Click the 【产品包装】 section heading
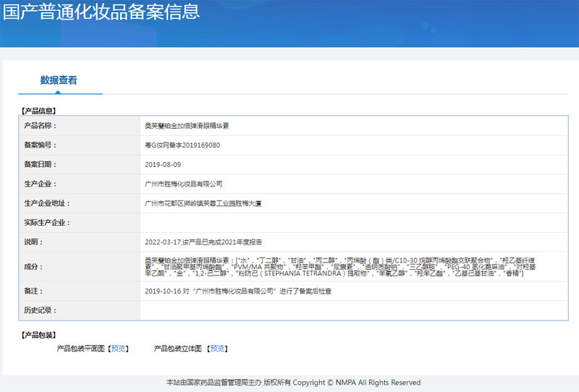 (38, 335)
